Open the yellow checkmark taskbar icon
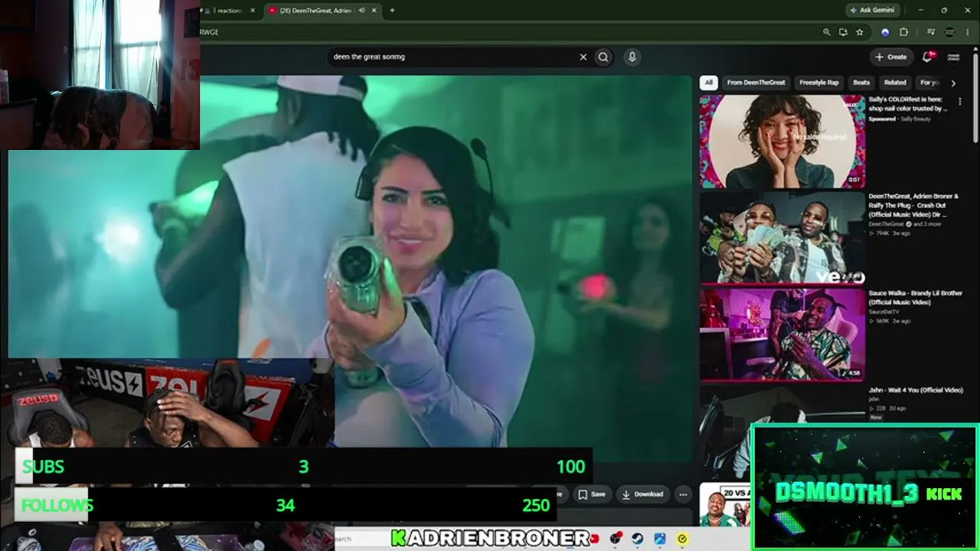The image size is (980, 551). click(x=681, y=539)
